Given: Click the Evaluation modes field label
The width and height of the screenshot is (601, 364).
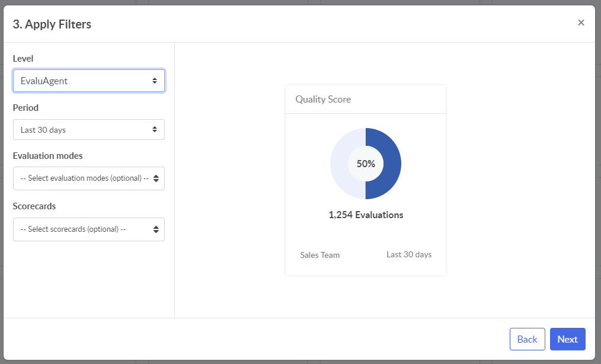Looking at the screenshot, I should [x=47, y=156].
